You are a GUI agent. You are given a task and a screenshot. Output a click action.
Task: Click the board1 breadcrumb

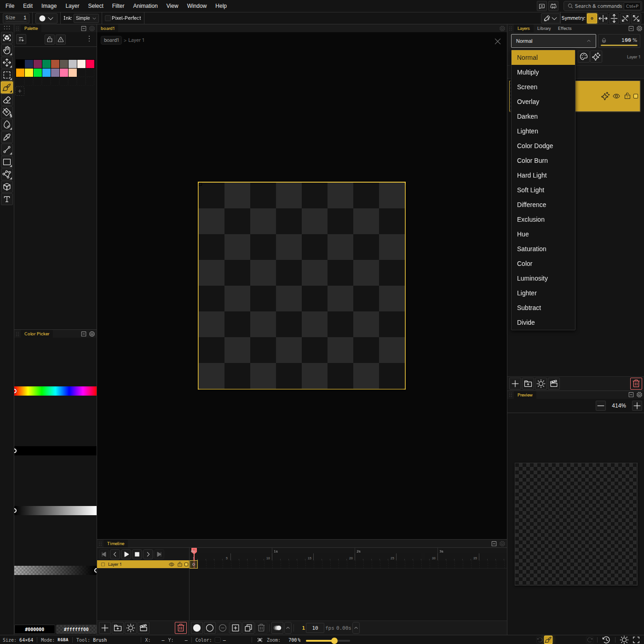[x=111, y=40]
